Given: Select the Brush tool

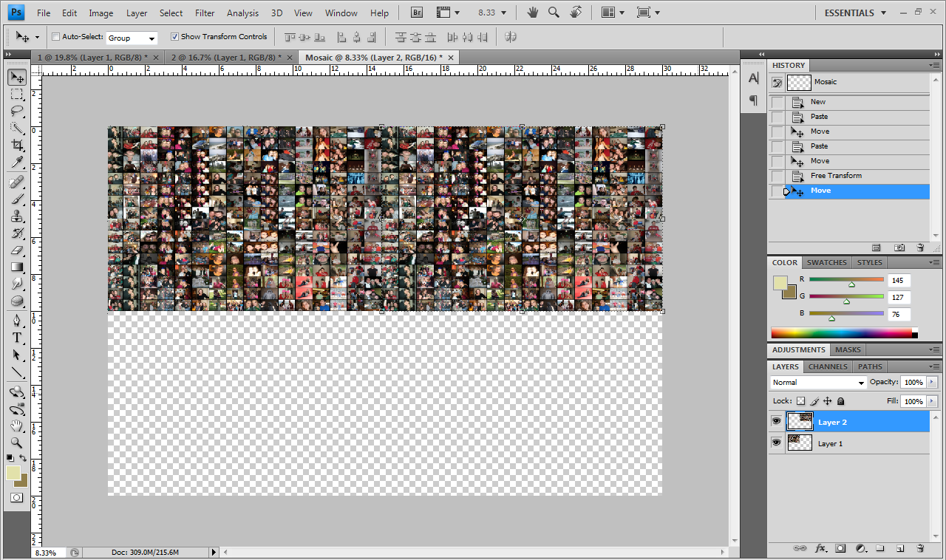Looking at the screenshot, I should click(16, 199).
